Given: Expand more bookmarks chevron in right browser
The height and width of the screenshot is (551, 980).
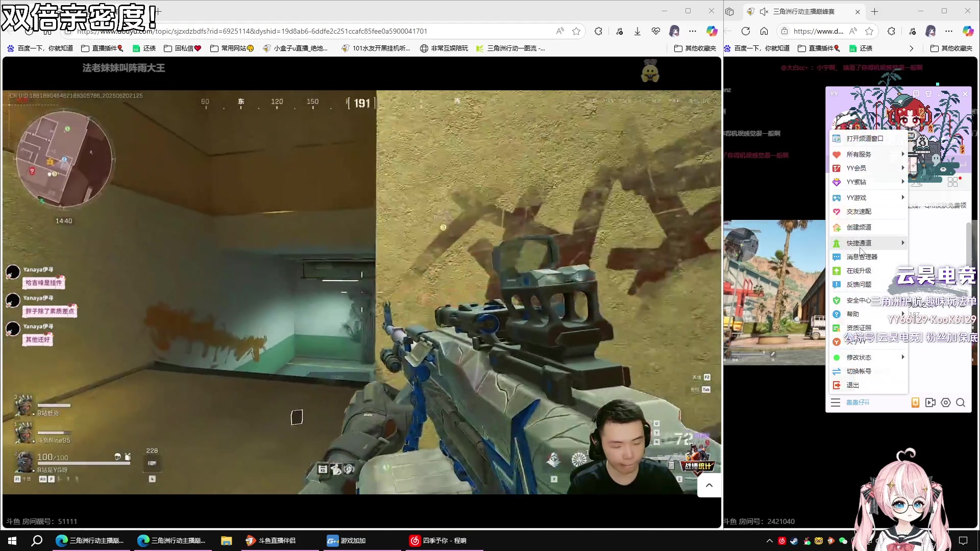Looking at the screenshot, I should [x=912, y=48].
